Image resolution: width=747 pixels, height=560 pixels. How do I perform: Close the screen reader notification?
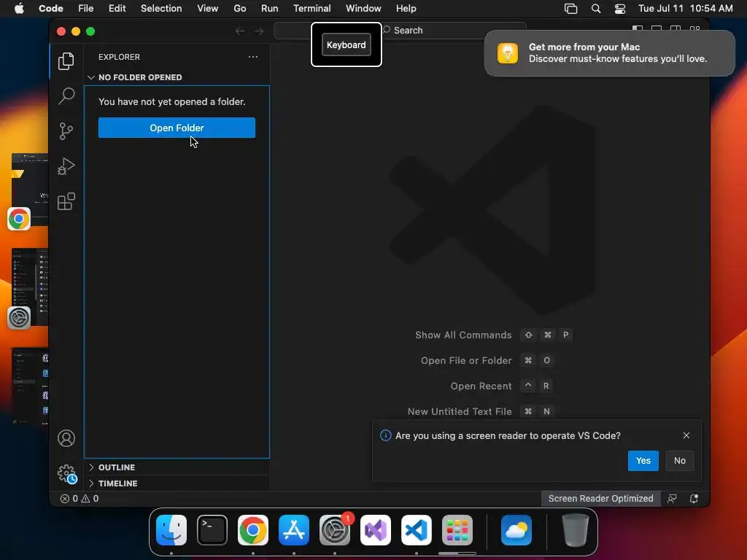click(x=686, y=435)
